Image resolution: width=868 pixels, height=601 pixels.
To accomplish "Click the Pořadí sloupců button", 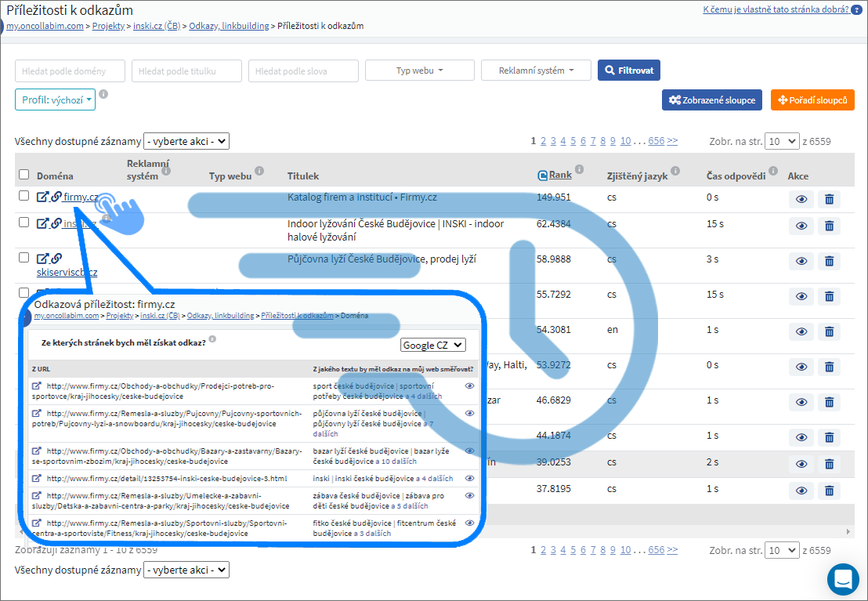I will click(812, 100).
